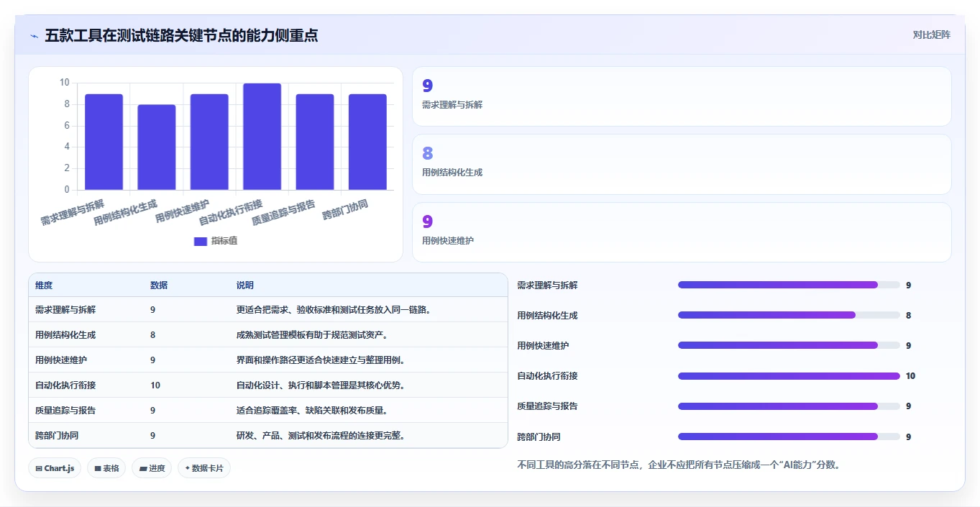Click the title 五款工具在测试链路关键节点的能力侧重点
This screenshot has width=980, height=507.
pyautogui.click(x=181, y=35)
